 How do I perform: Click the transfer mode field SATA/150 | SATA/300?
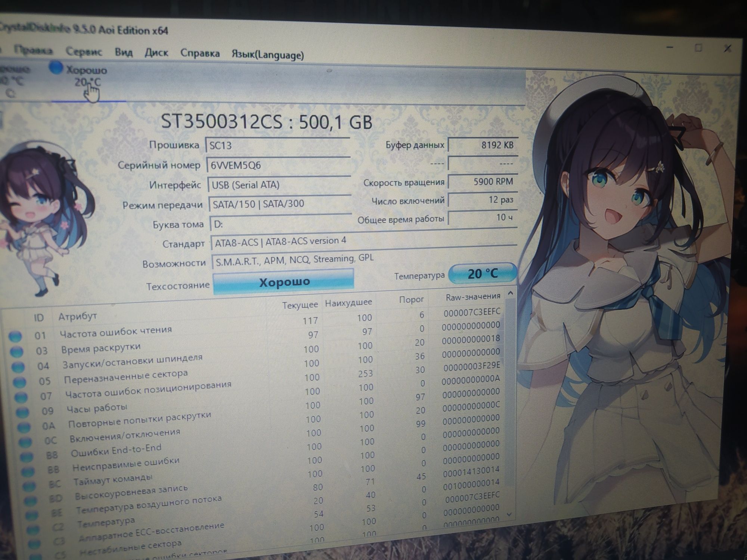[280, 204]
